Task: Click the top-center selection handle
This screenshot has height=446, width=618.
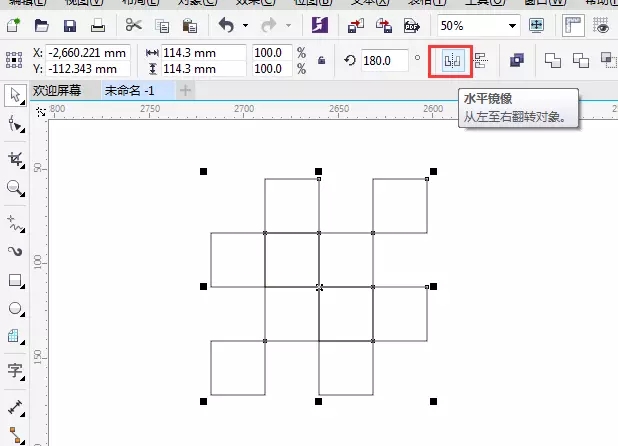Action: (x=318, y=171)
